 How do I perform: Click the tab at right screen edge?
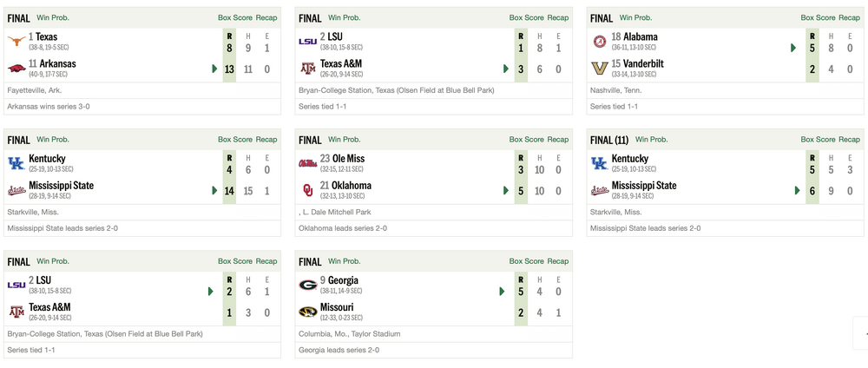tap(861, 333)
